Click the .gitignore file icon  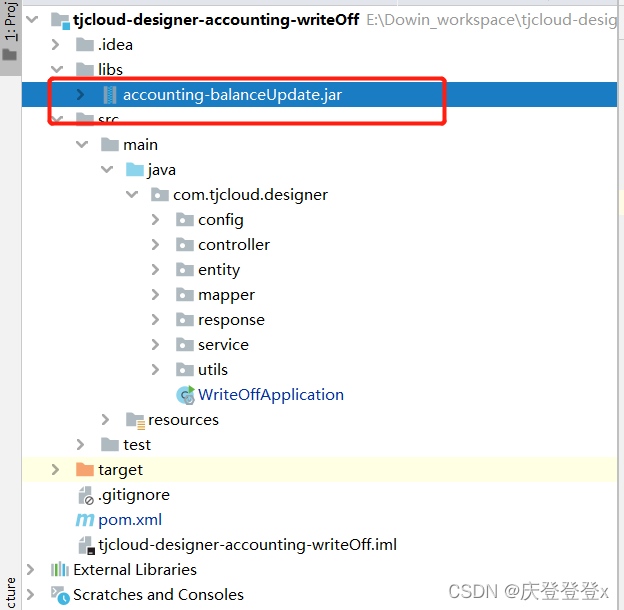pos(86,495)
